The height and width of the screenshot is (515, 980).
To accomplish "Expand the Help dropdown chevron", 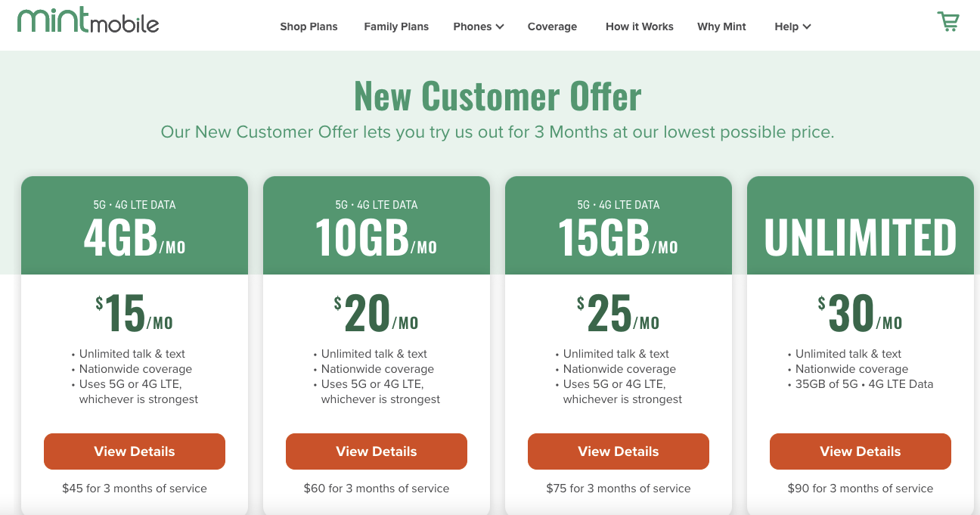I will [x=807, y=26].
